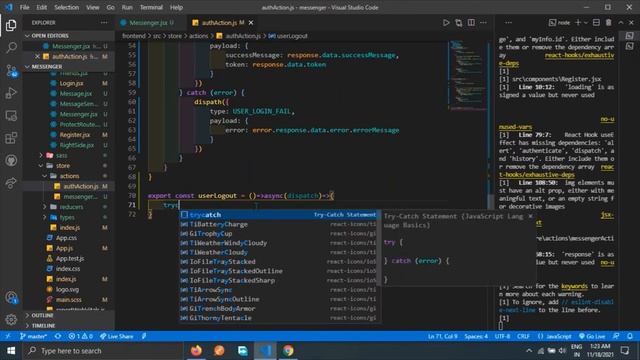Viewport: 640px width, 360px height.
Task: Open the Accounts menu icon
Action: click(11, 297)
